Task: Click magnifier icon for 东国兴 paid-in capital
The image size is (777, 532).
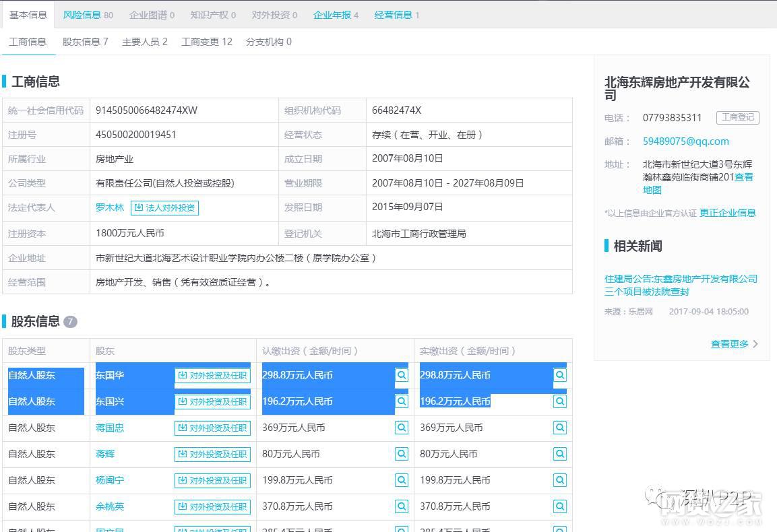Action: pos(559,401)
